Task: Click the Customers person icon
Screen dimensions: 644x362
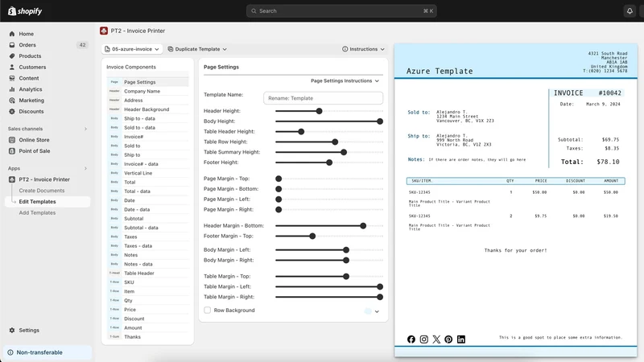Action: (x=12, y=67)
